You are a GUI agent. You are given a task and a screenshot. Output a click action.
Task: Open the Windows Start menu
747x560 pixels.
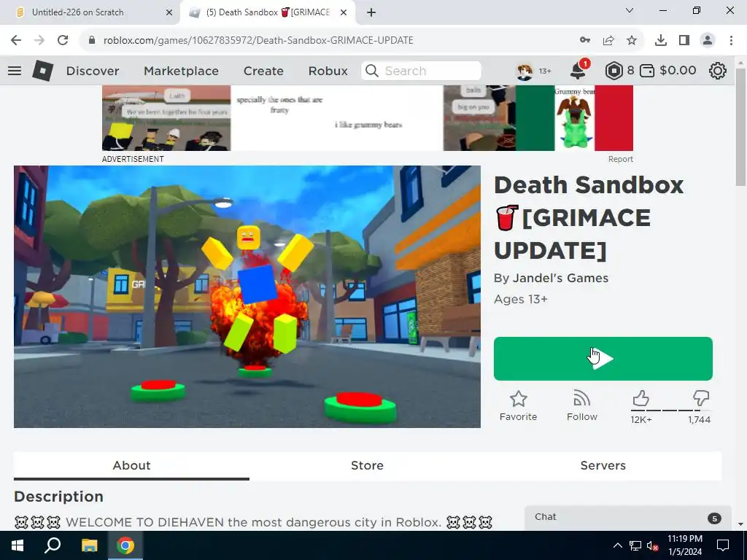coord(18,545)
